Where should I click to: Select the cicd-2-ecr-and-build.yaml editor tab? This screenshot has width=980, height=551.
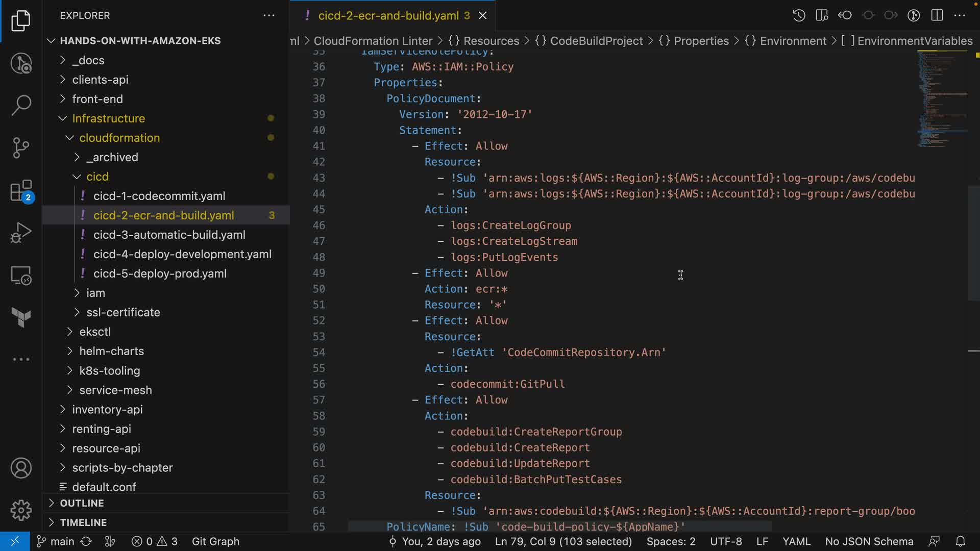(x=388, y=15)
